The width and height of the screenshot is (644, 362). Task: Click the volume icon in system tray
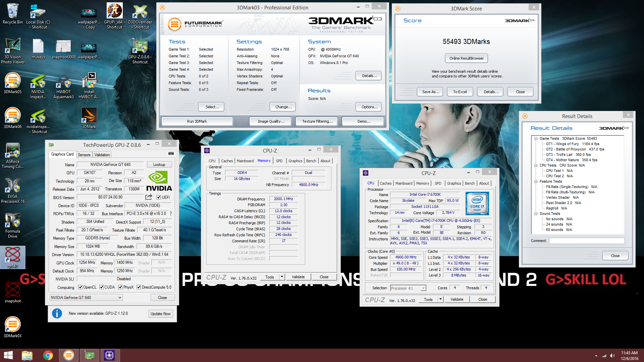(612, 356)
